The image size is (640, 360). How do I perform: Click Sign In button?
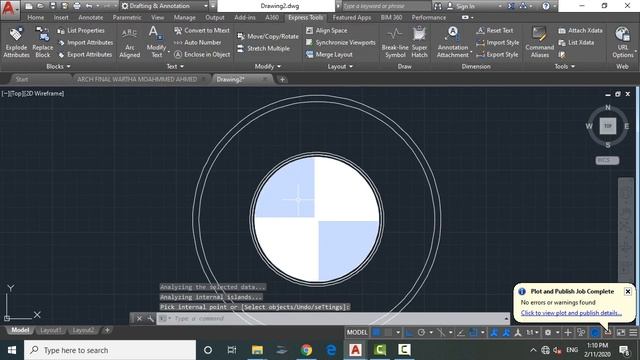pos(461,6)
